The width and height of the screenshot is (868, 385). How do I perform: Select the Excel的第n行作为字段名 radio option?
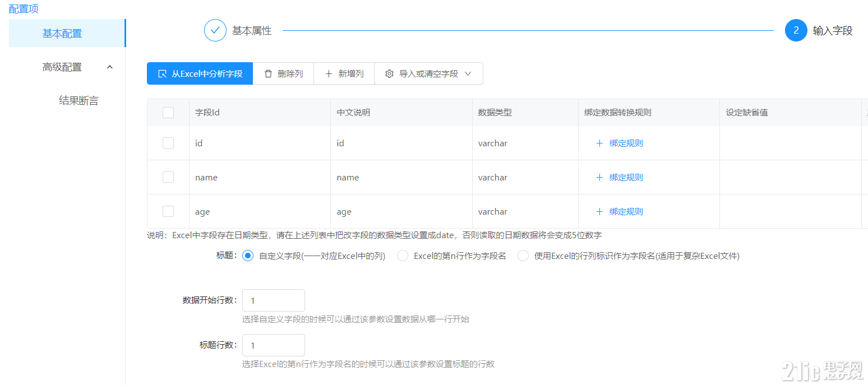[x=403, y=256]
